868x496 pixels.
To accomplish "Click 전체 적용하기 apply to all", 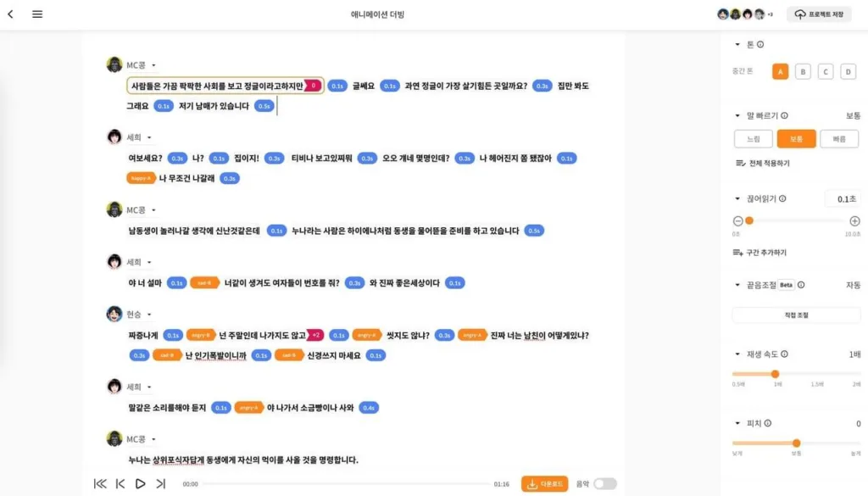I will pyautogui.click(x=763, y=164).
